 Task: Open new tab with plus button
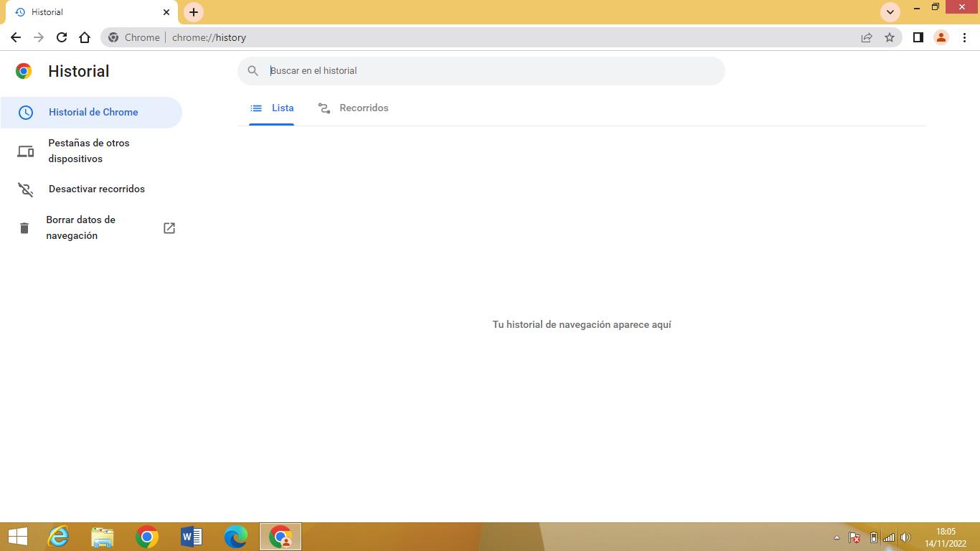coord(194,12)
